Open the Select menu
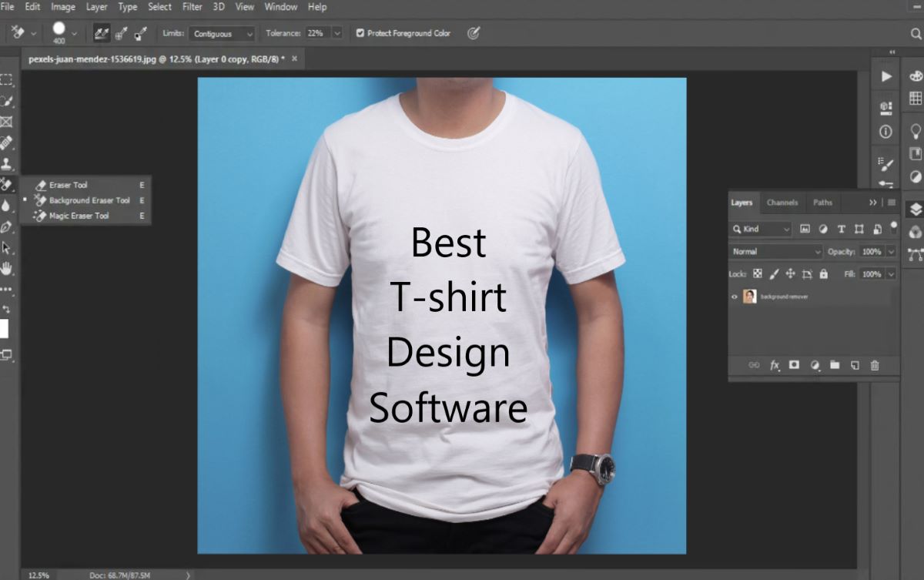Viewport: 924px width, 580px height. pos(160,7)
